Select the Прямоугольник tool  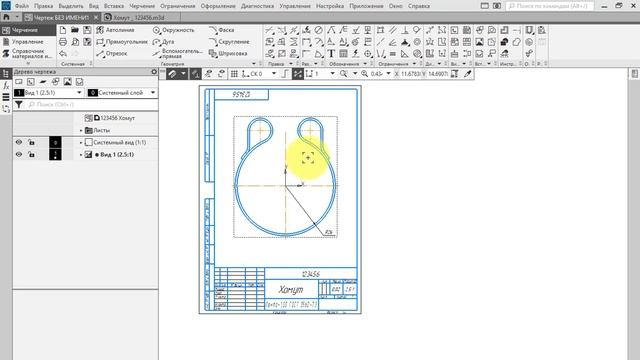pos(122,42)
